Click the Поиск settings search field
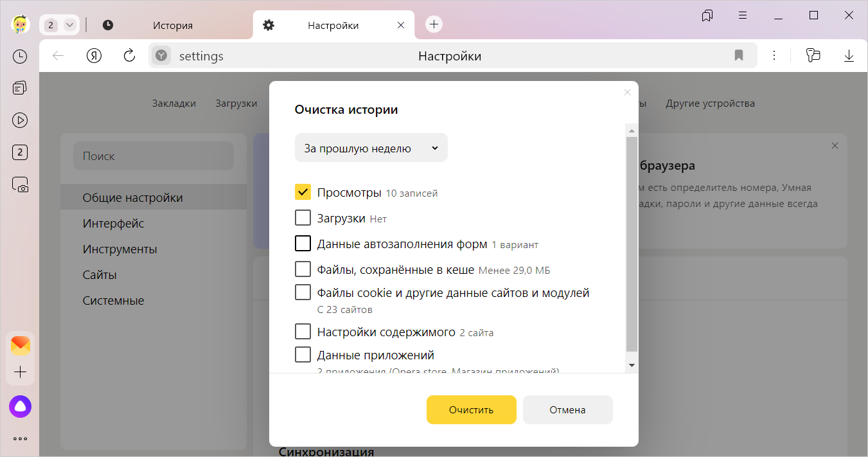 tap(154, 156)
